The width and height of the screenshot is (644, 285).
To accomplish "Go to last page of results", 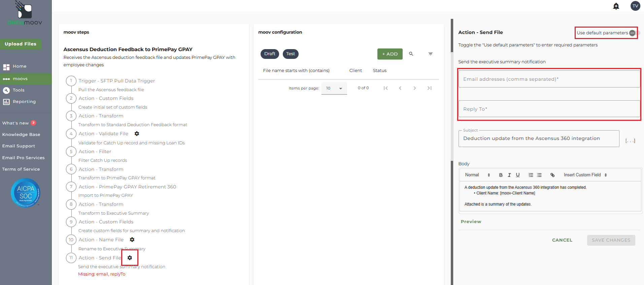I will tap(429, 88).
